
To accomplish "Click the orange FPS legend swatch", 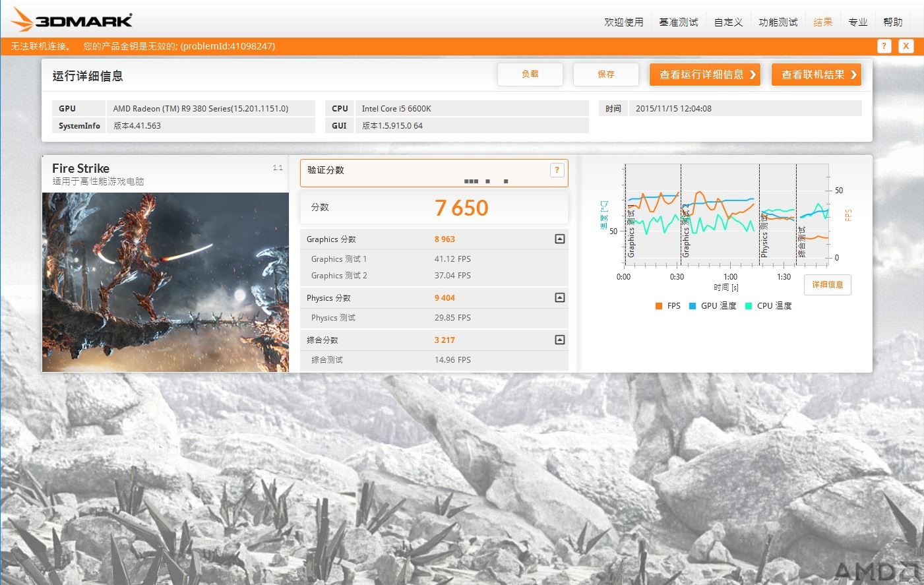I will [659, 306].
